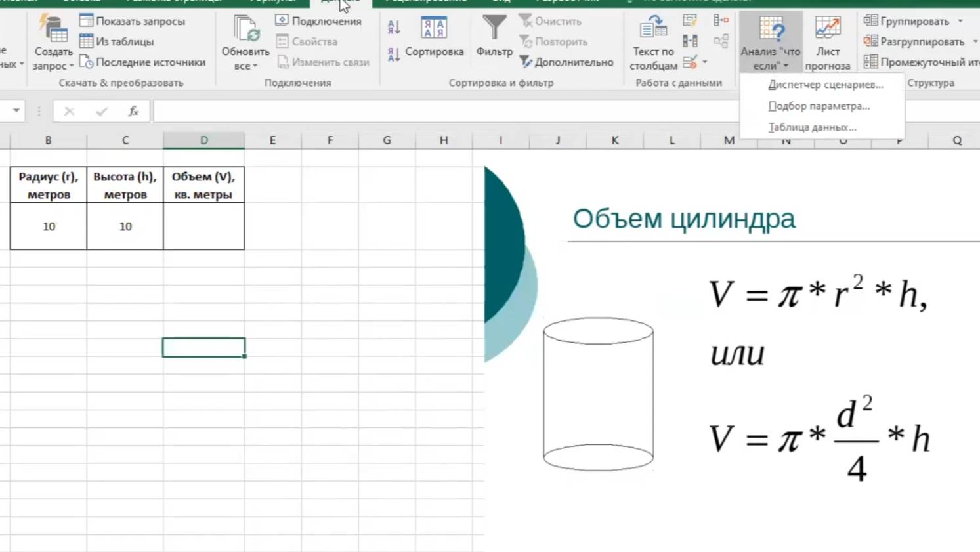Click the Высота (h), метров header cell
This screenshot has height=552, width=980.
coord(125,185)
